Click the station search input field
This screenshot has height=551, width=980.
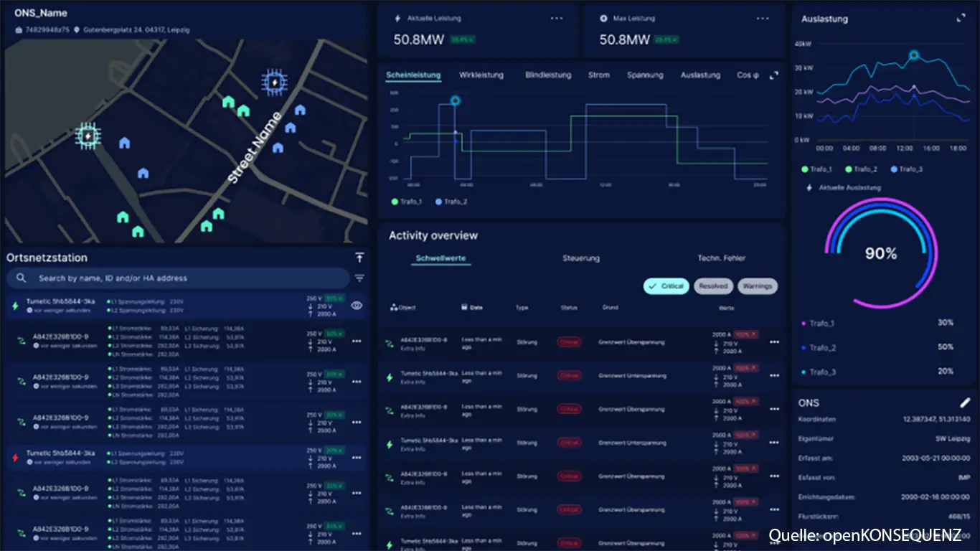coord(179,278)
